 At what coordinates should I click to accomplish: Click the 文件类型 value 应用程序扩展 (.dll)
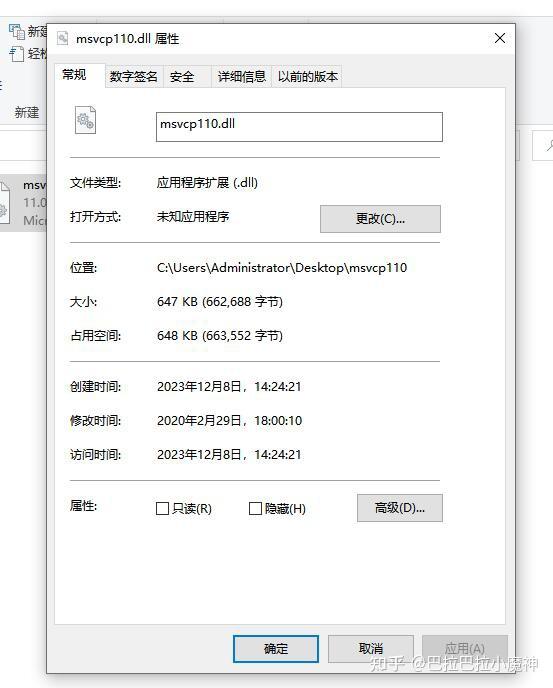point(207,183)
